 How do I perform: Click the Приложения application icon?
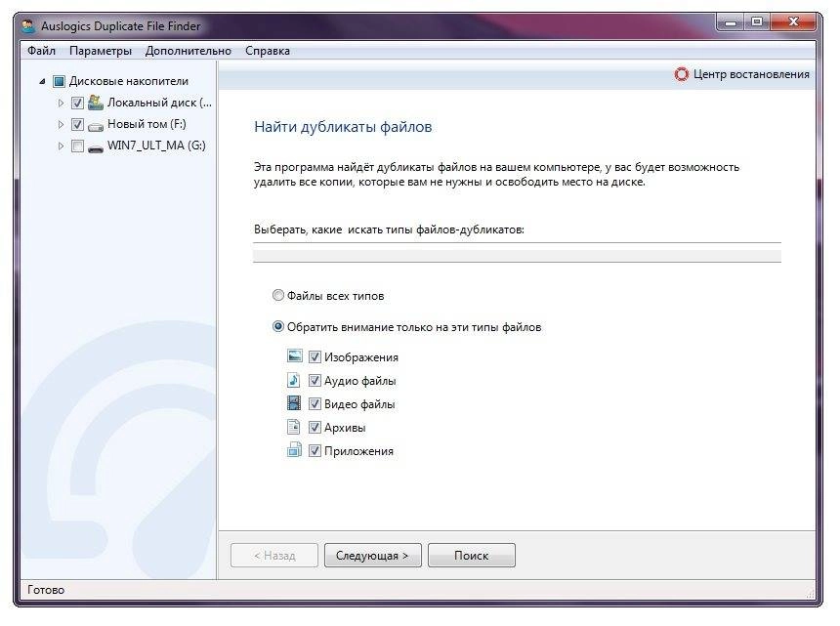click(x=294, y=450)
